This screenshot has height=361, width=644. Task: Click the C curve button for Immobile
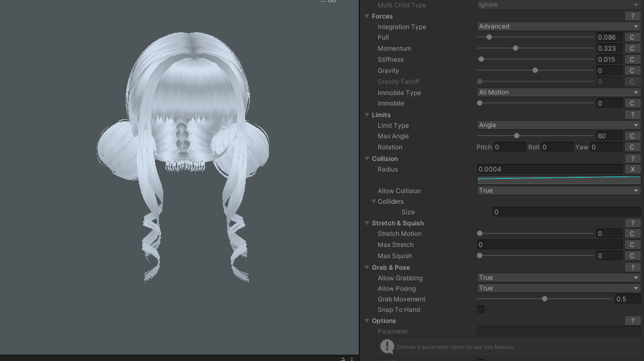[632, 103]
